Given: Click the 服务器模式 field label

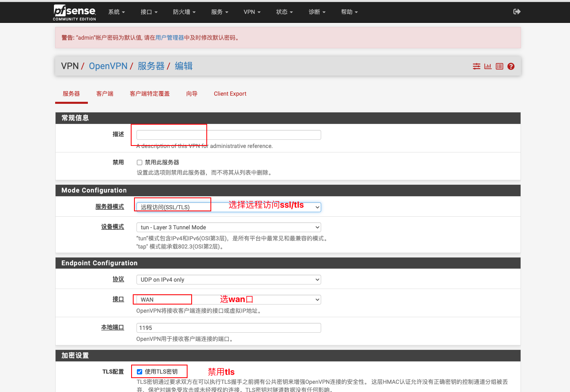Looking at the screenshot, I should coord(110,206).
